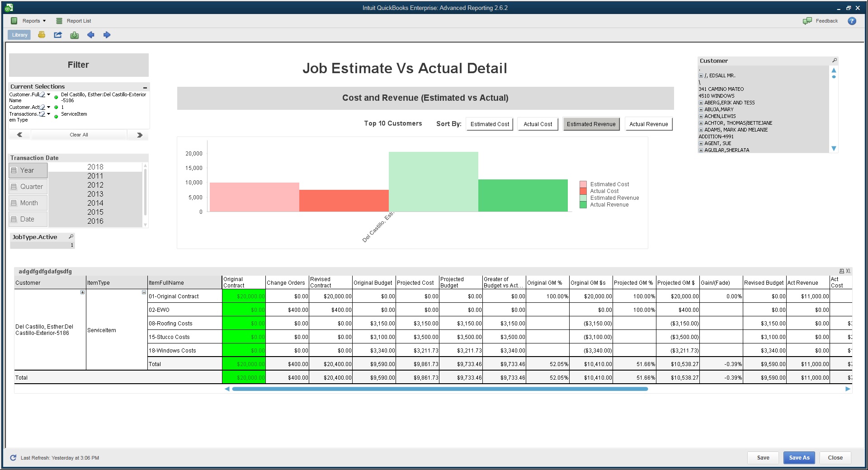Click the blue Export/share arrow icon
This screenshot has height=470, width=868.
tap(58, 35)
